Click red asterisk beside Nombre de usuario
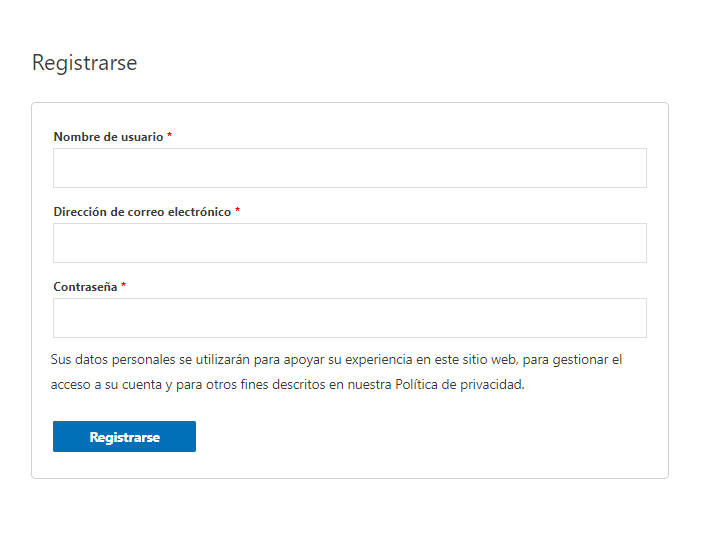Viewport: 709px width, 544px height. pyautogui.click(x=170, y=135)
